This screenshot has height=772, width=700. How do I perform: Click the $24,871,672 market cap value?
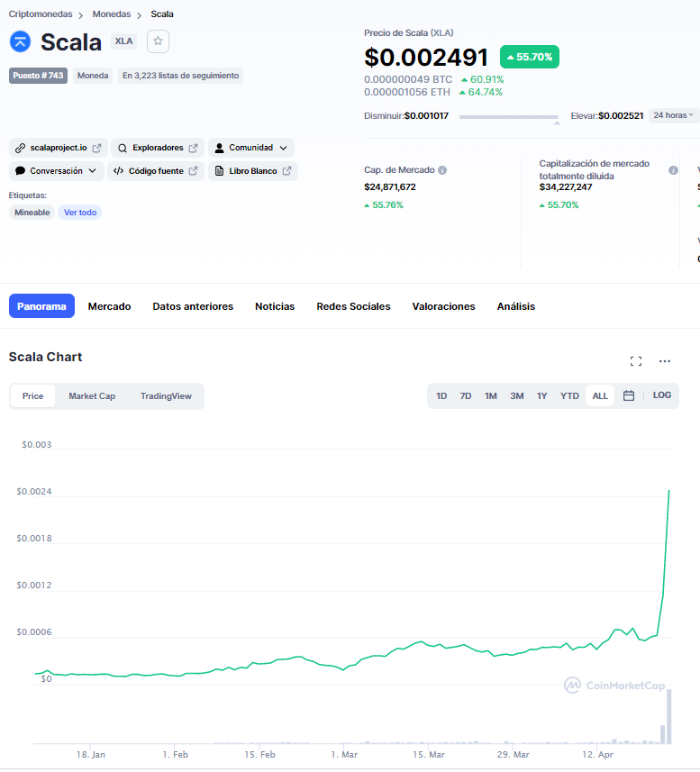390,187
